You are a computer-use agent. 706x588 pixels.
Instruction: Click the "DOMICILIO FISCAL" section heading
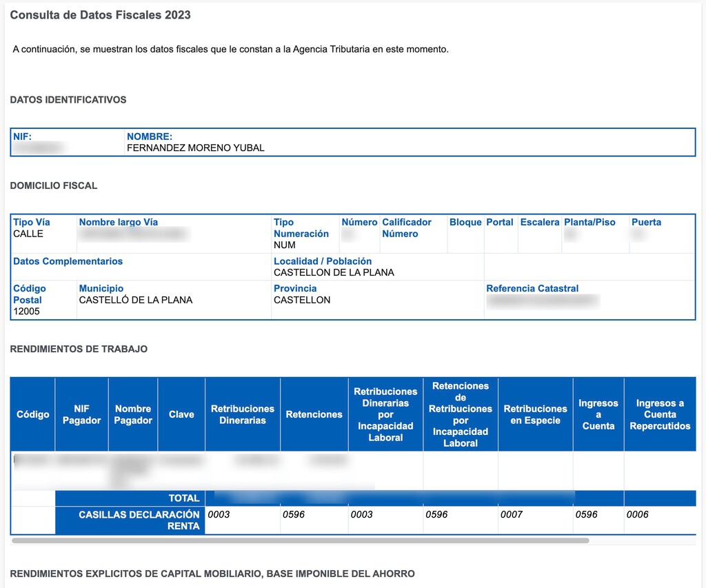[x=54, y=185]
